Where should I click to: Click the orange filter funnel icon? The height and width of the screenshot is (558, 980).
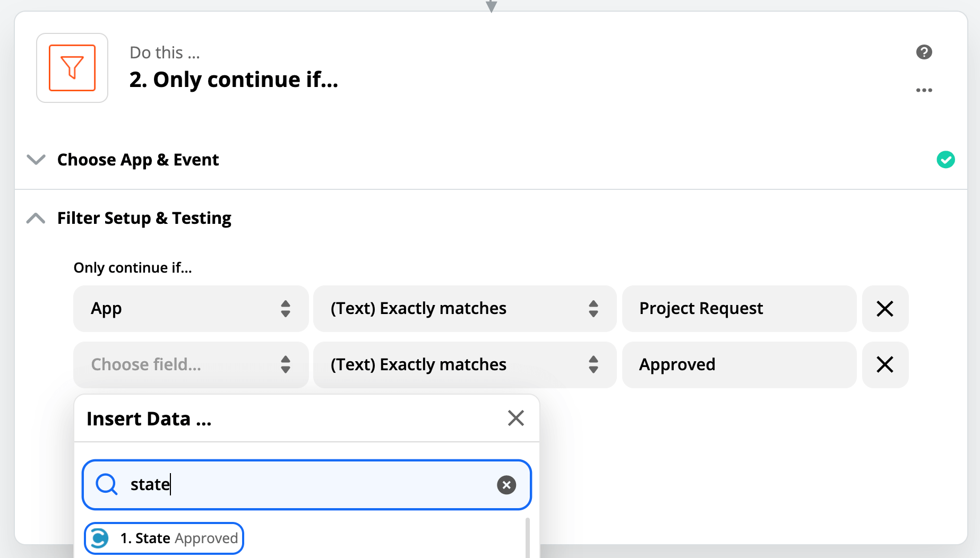[72, 68]
